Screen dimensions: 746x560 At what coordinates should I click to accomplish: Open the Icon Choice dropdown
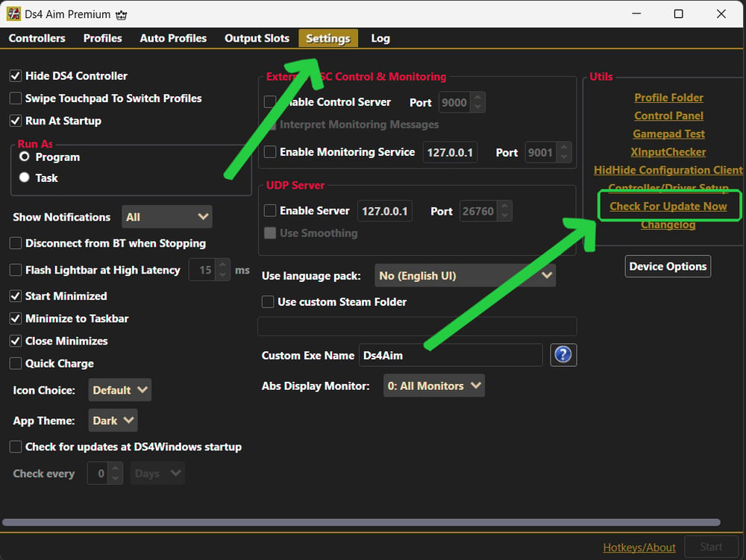pyautogui.click(x=120, y=390)
